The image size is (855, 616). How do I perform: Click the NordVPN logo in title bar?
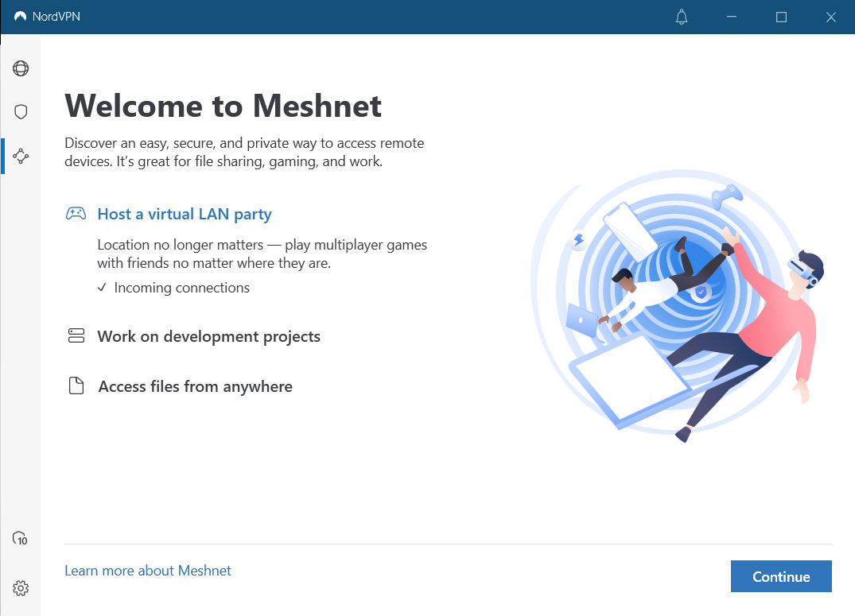pos(20,17)
